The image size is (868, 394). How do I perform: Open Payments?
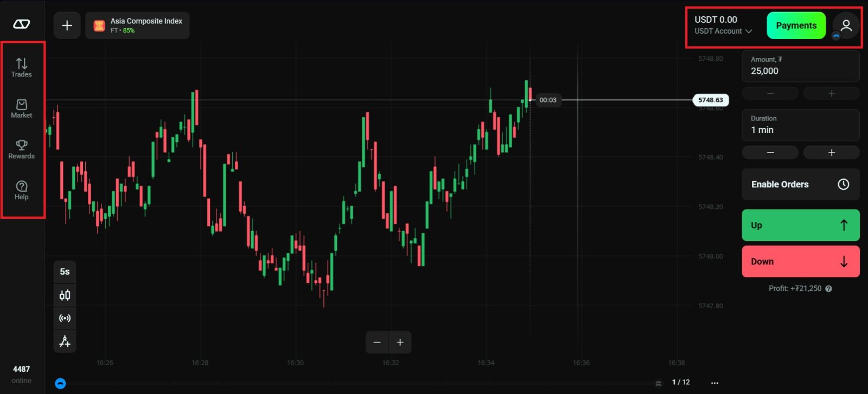(796, 26)
